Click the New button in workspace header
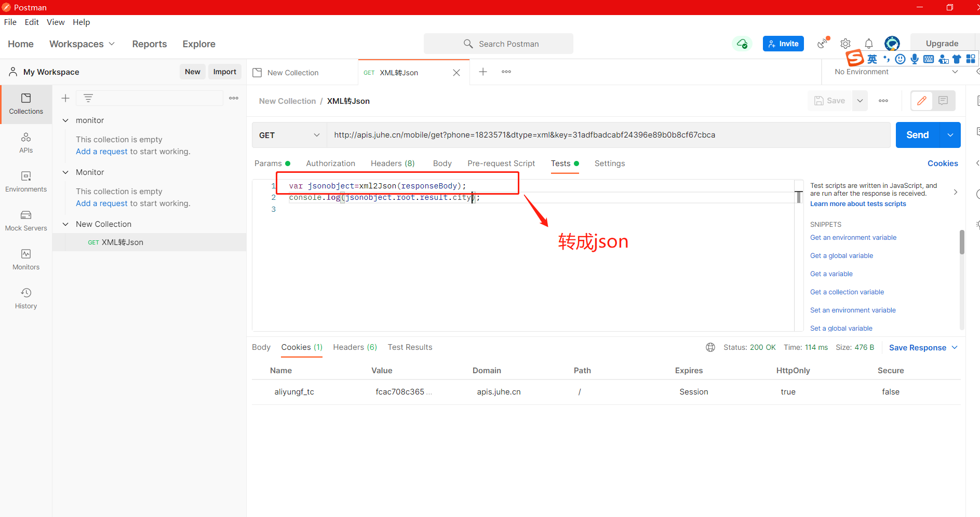The height and width of the screenshot is (517, 980). (193, 72)
